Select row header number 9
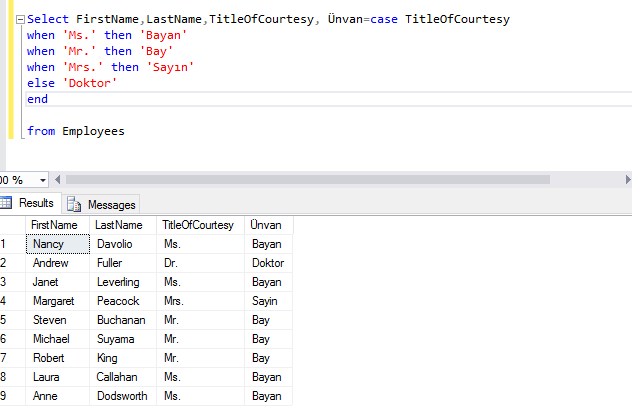Screen dimensions: 632x414 12,395
